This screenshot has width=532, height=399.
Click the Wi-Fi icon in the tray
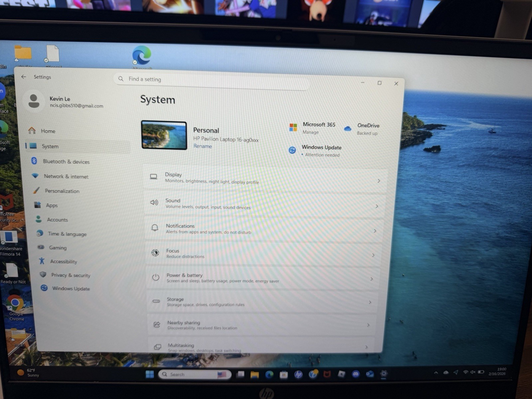coord(465,372)
